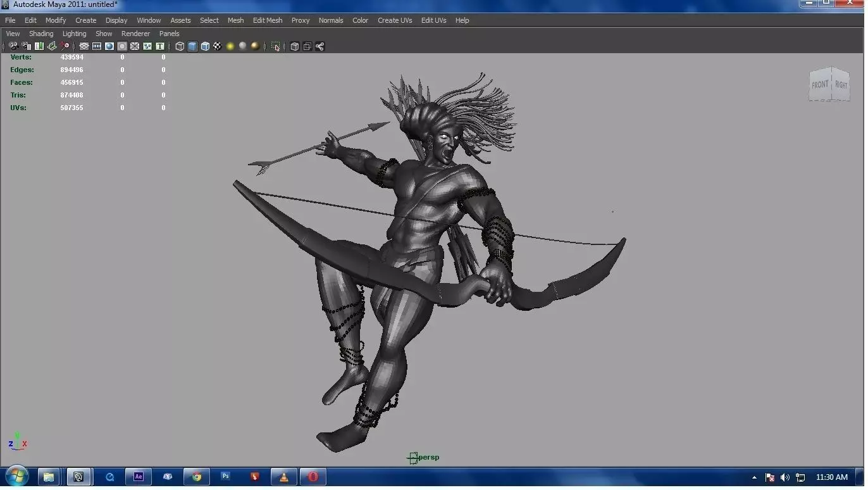Image resolution: width=868 pixels, height=490 pixels.
Task: Switch viewport to Wireframe shading
Action: pyautogui.click(x=180, y=46)
